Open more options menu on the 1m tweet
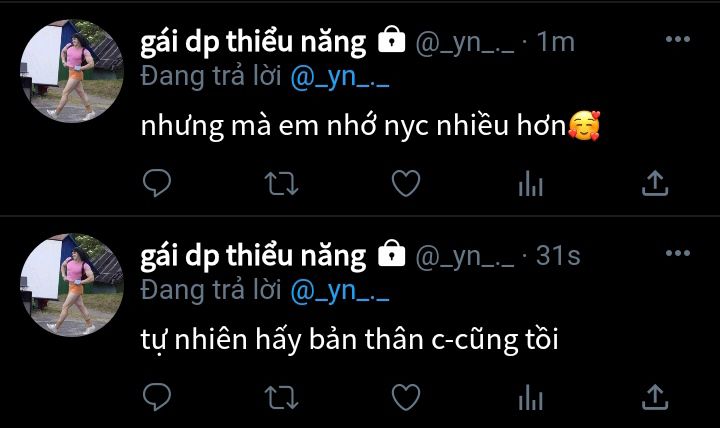This screenshot has width=720, height=428. point(678,39)
